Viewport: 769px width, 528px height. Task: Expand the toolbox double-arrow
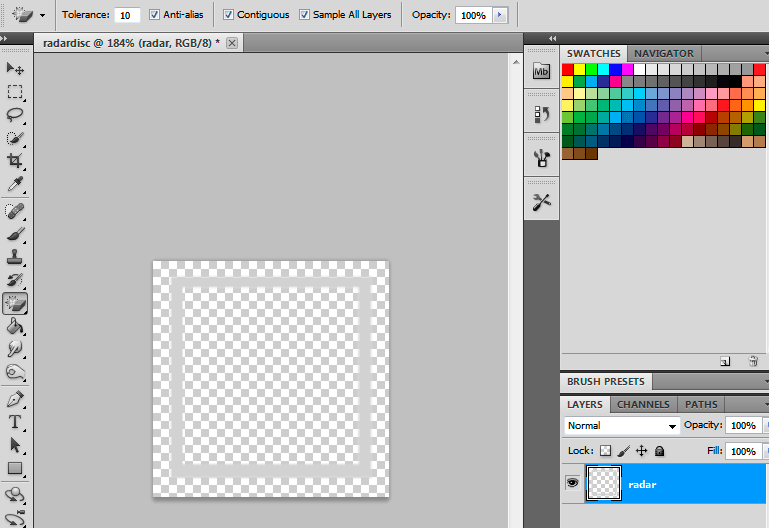(4, 38)
